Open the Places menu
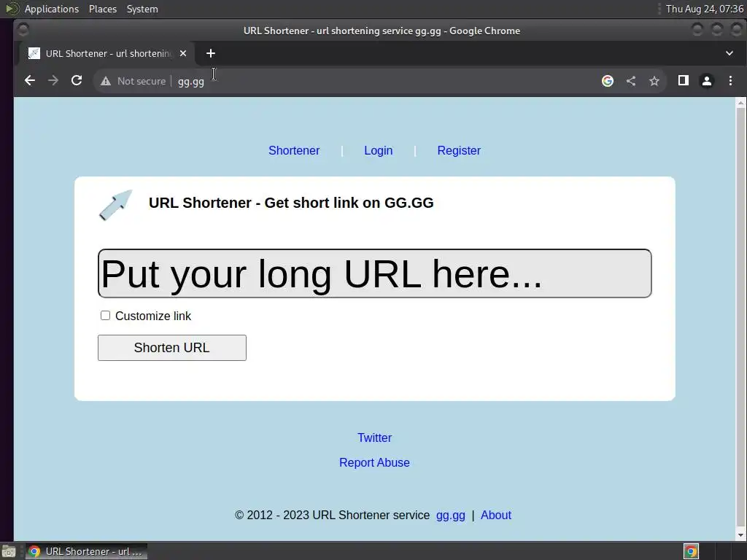The width and height of the screenshot is (747, 560). [x=103, y=9]
